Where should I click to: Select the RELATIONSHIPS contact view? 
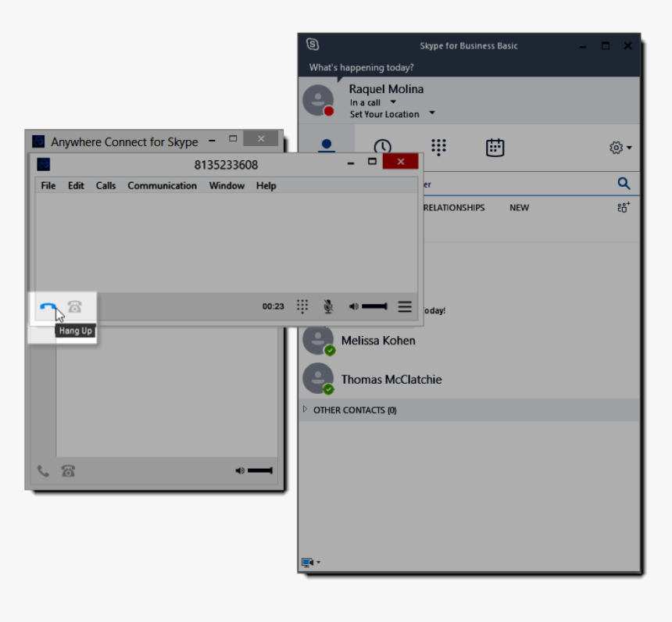(454, 208)
